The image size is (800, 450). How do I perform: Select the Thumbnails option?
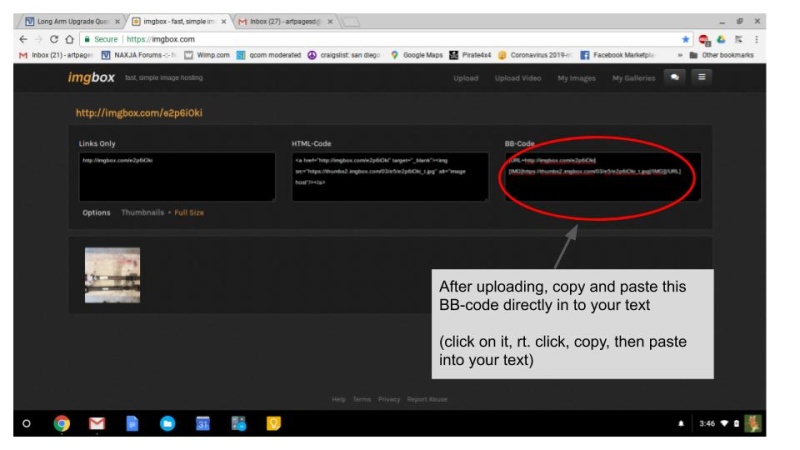[x=142, y=212]
